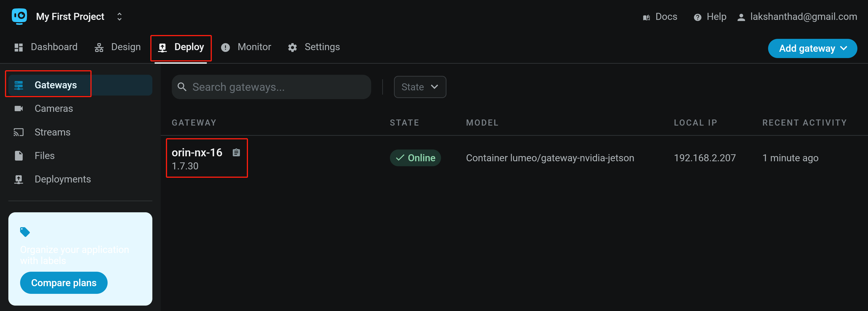Click the label tag icon
This screenshot has height=311, width=868.
pyautogui.click(x=25, y=232)
